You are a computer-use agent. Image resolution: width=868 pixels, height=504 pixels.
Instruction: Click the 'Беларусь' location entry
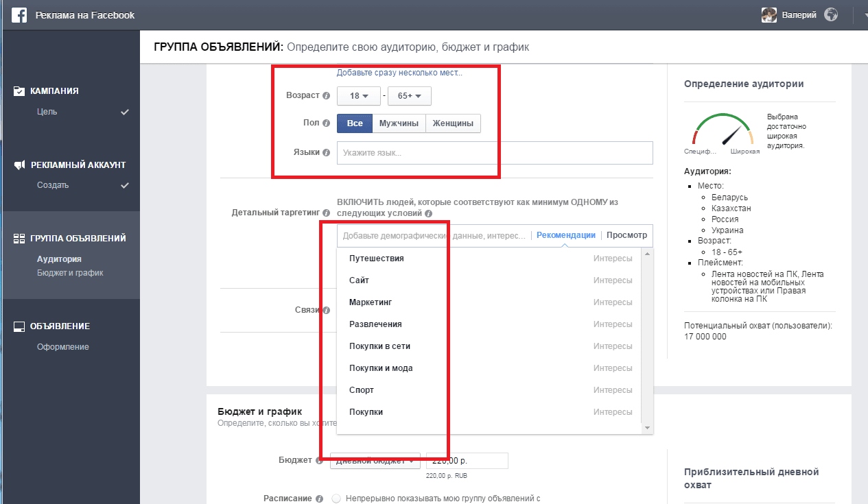click(731, 197)
